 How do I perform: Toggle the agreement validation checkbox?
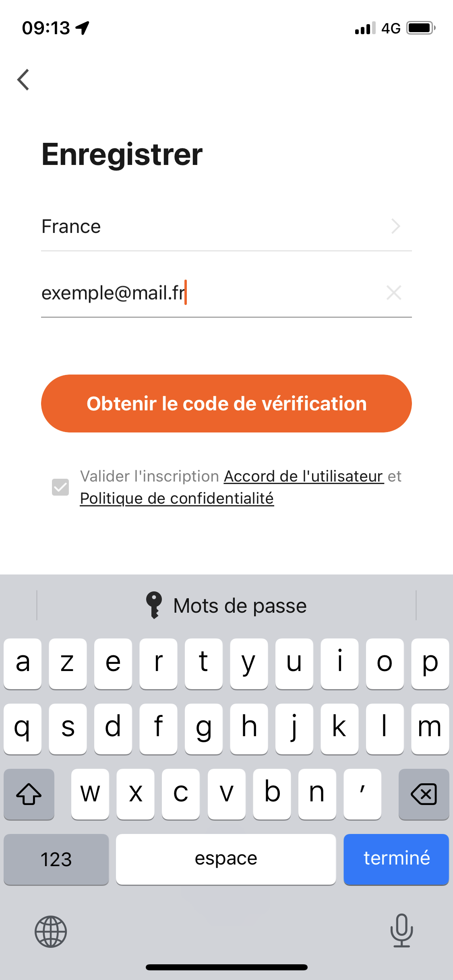tap(60, 487)
